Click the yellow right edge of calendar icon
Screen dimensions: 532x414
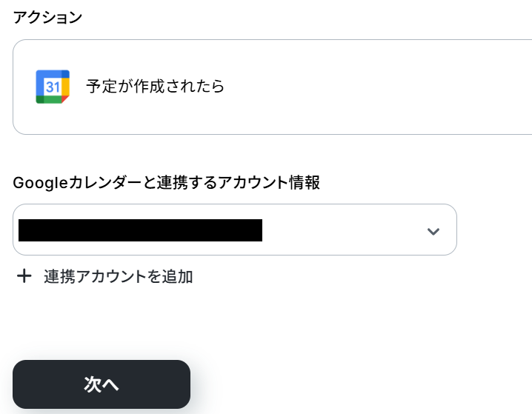(66, 87)
